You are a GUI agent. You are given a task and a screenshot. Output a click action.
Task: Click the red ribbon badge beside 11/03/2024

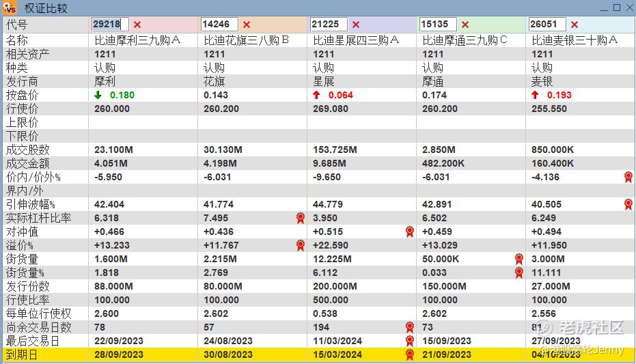pyautogui.click(x=410, y=341)
